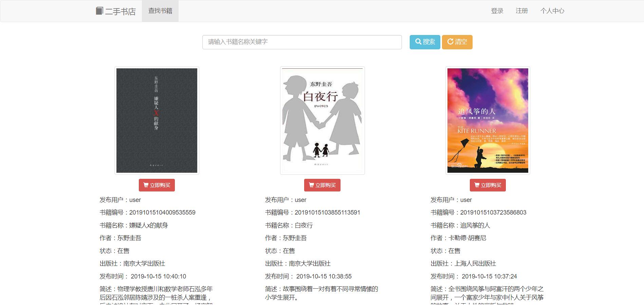
Task: Select publish time 2019-10-15 10:38:55
Action: [x=324, y=276]
